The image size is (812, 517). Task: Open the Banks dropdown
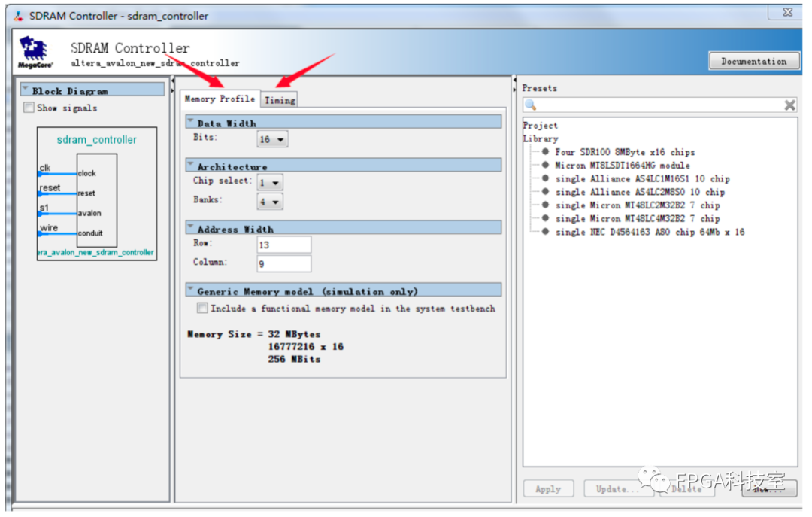[x=270, y=202]
